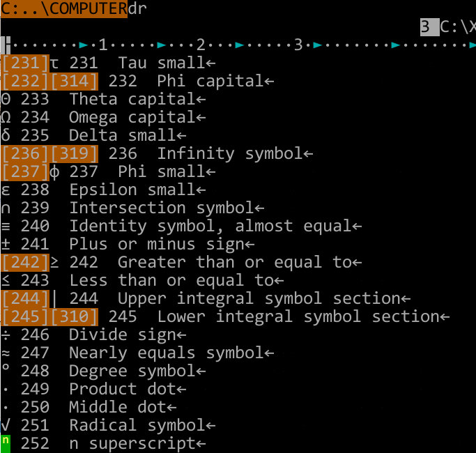476x453 pixels.
Task: Click the [310] Lower integral code
Action: 74,317
